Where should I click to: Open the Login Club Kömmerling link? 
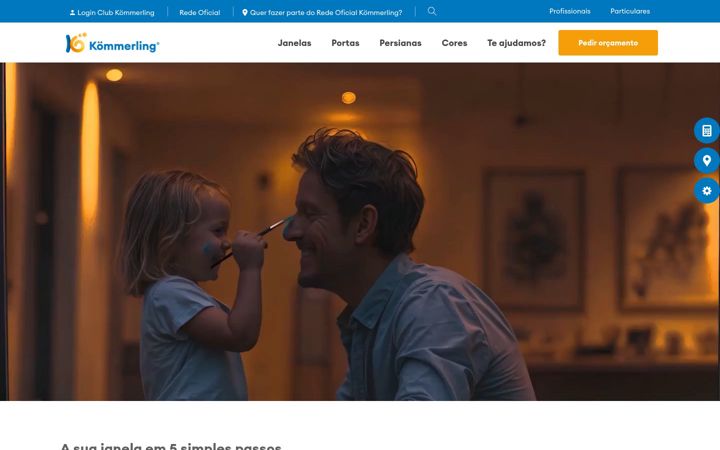pyautogui.click(x=112, y=12)
